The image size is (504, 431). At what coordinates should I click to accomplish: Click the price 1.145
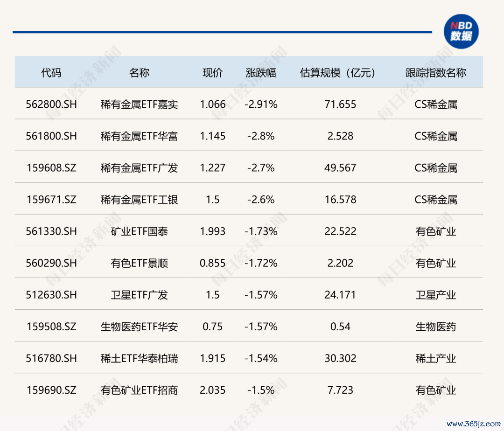point(212,136)
